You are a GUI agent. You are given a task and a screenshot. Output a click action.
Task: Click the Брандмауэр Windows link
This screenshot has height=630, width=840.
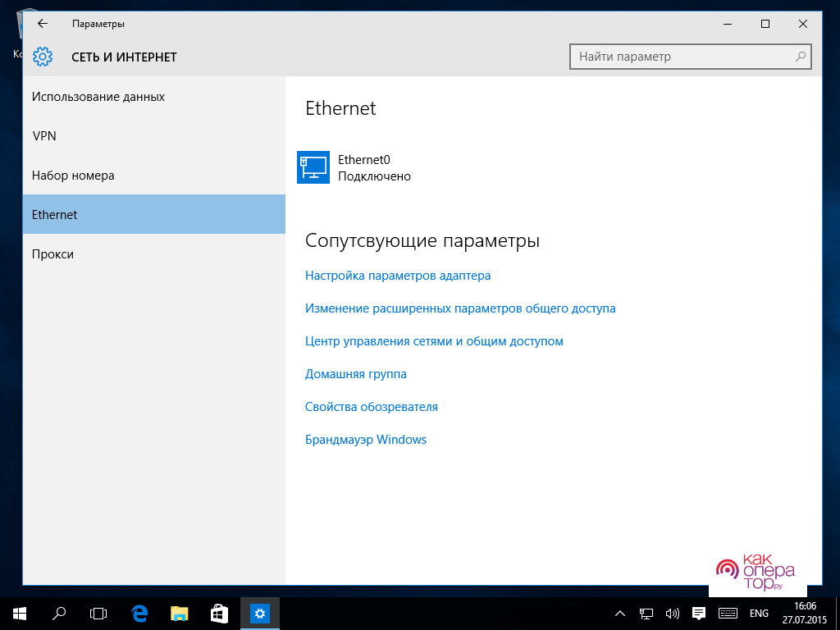366,440
